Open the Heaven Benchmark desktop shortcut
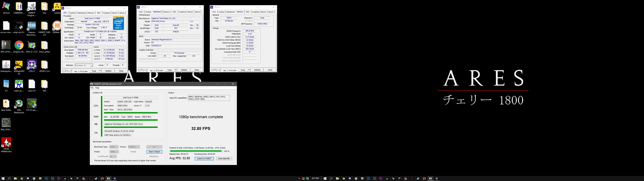Viewport: 644px width, 181px height. tap(32, 28)
